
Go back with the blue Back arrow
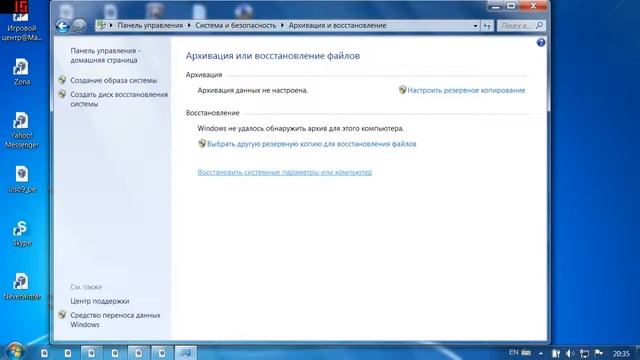(62, 26)
